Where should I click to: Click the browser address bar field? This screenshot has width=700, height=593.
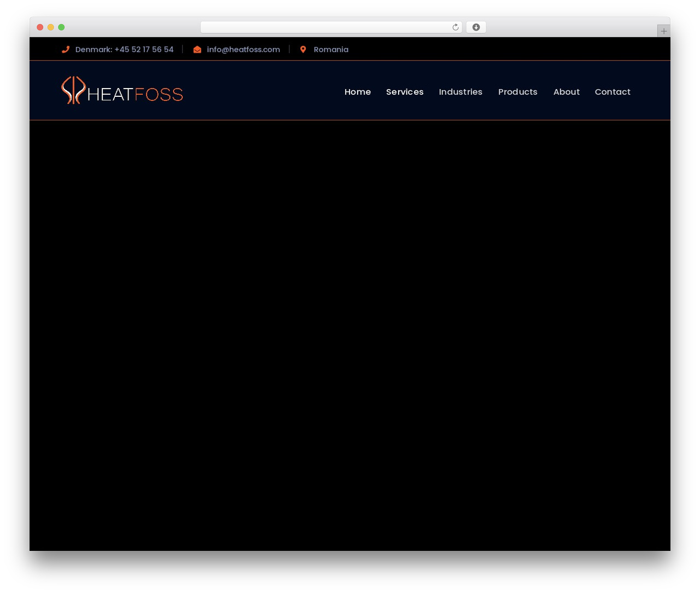331,27
